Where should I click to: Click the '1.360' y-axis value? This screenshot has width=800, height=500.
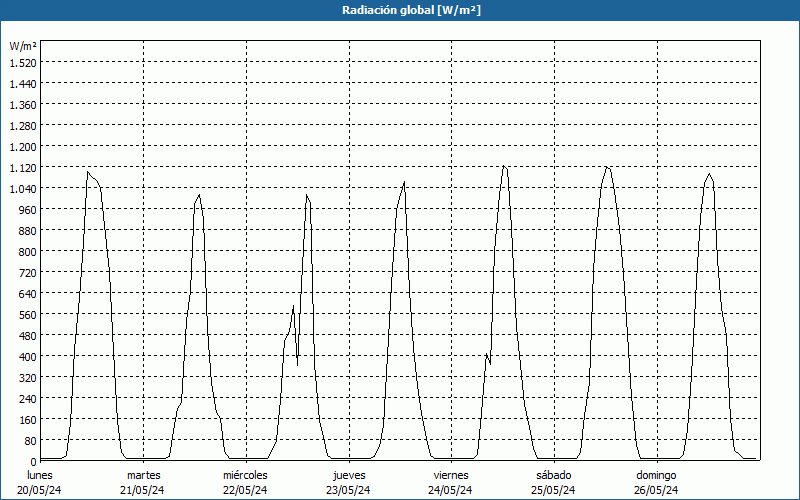point(23,105)
